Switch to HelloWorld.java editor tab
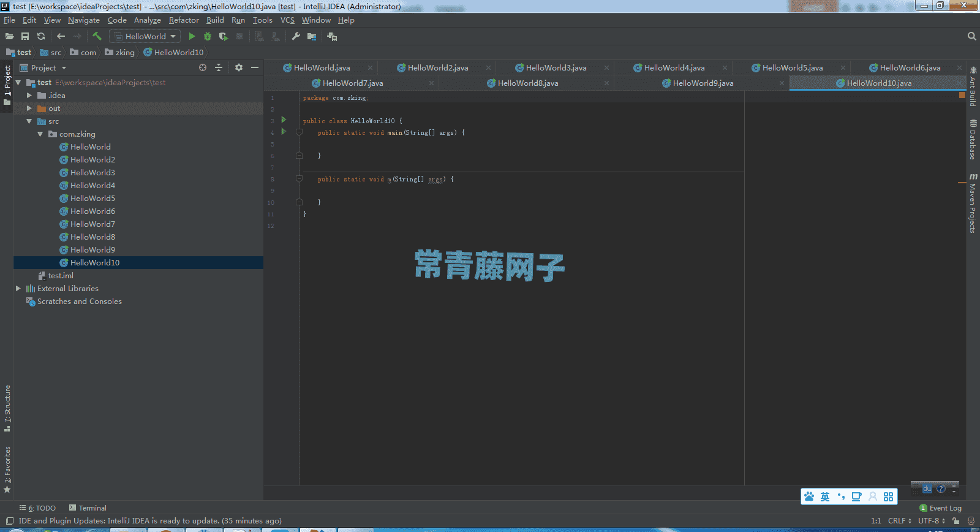Viewport: 980px width, 532px height. 322,68
